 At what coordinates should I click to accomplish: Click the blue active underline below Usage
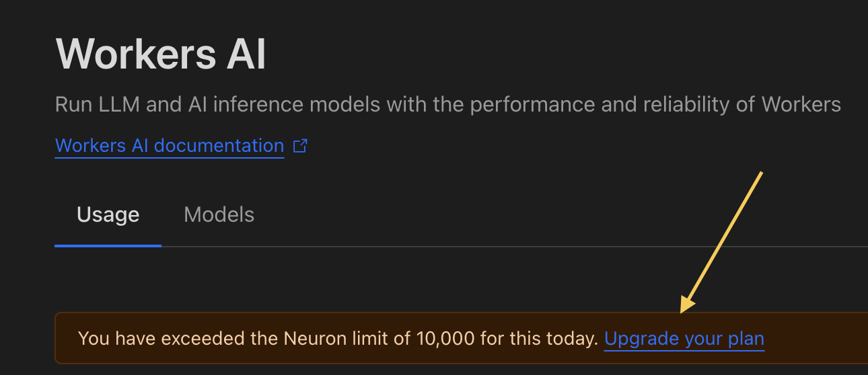pyautogui.click(x=108, y=245)
